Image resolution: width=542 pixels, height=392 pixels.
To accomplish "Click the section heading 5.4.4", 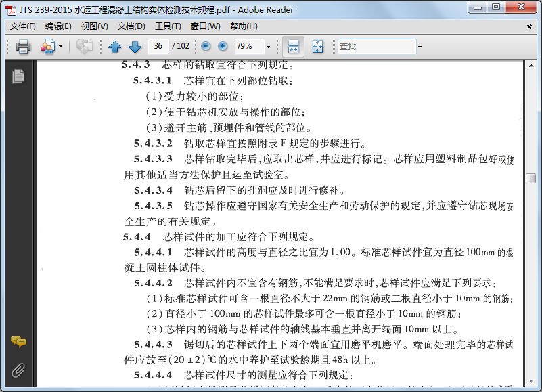I will 137,237.
